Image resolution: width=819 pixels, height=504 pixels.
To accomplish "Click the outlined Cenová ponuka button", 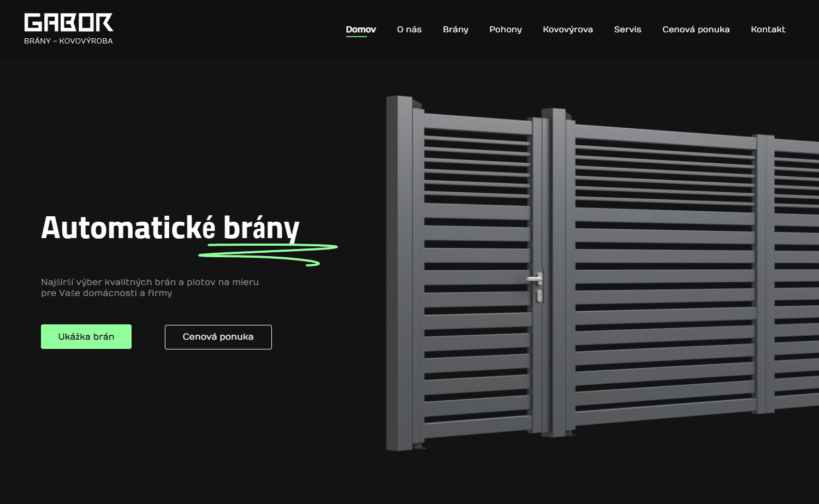I will coord(218,337).
